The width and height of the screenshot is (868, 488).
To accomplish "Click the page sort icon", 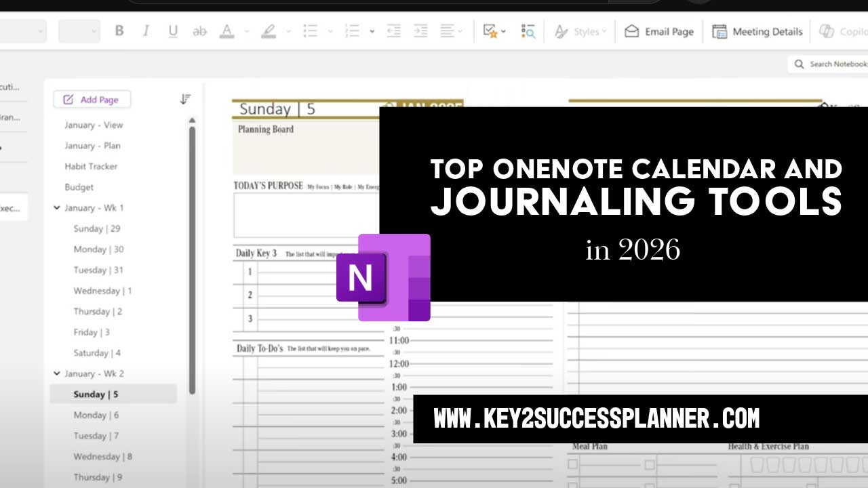I will click(186, 99).
